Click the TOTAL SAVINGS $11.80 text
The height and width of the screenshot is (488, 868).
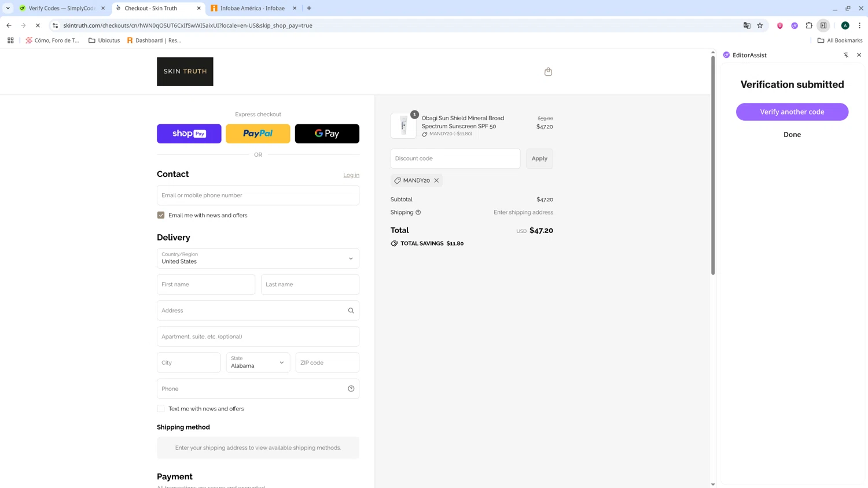[432, 243]
